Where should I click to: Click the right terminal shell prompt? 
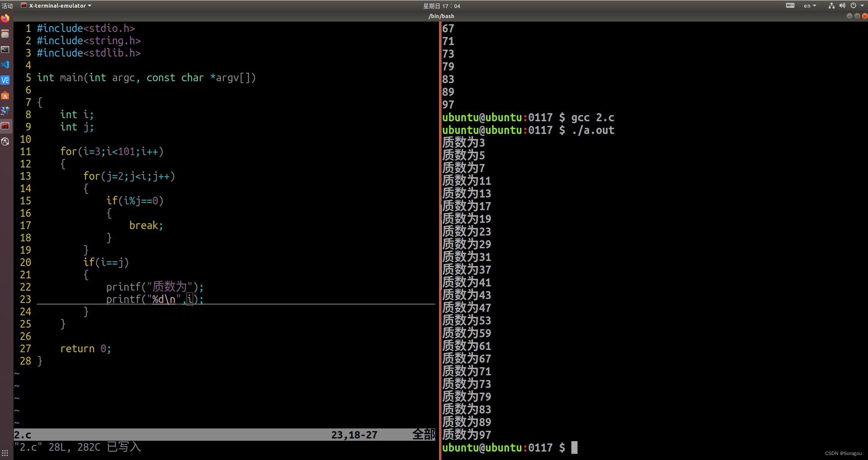pos(574,447)
